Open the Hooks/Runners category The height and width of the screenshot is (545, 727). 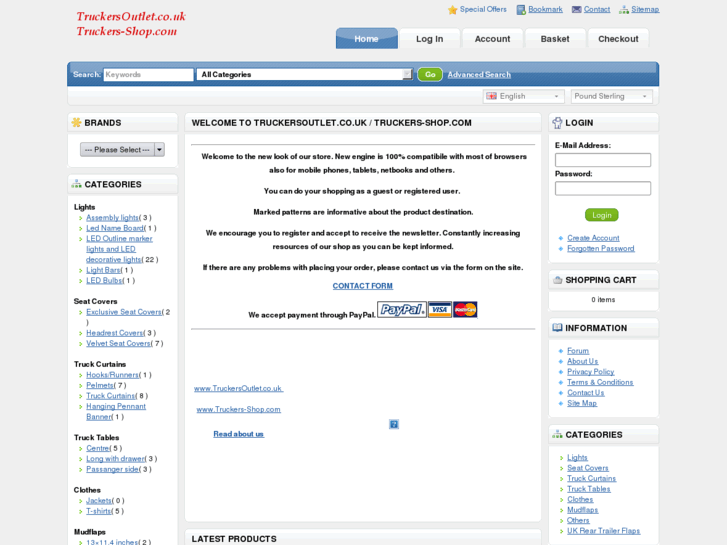(112, 375)
